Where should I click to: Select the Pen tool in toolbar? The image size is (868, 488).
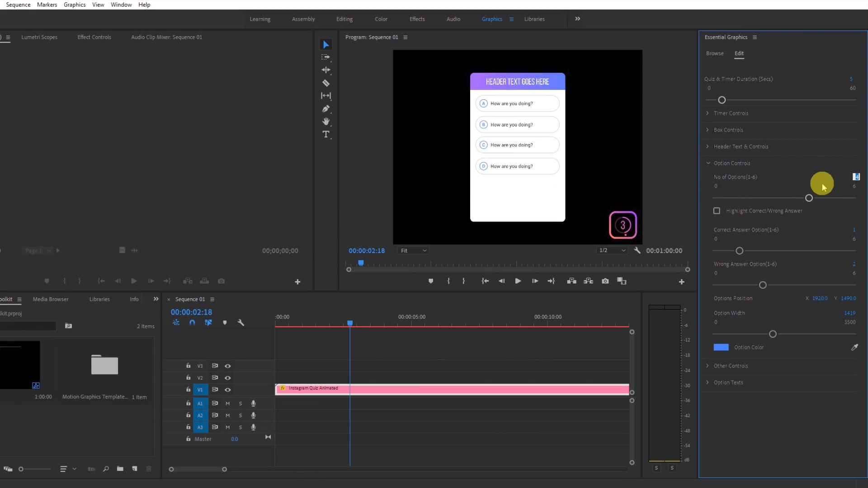(325, 109)
